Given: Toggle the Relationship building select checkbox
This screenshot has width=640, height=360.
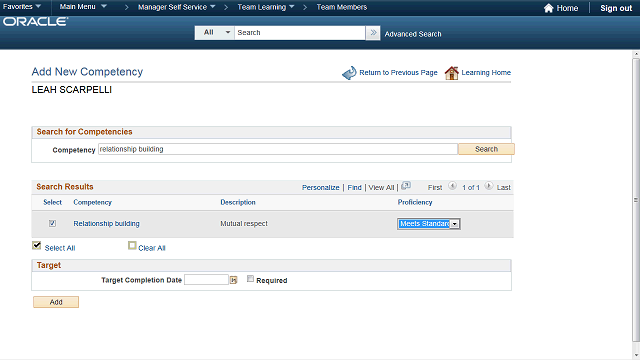Looking at the screenshot, I should pos(52,223).
